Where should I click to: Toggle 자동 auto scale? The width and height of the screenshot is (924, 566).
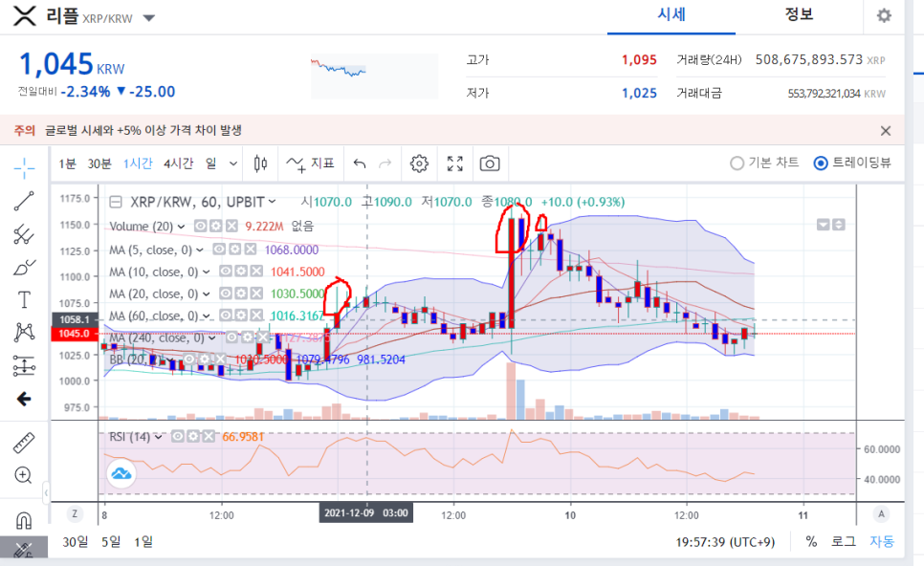click(882, 541)
